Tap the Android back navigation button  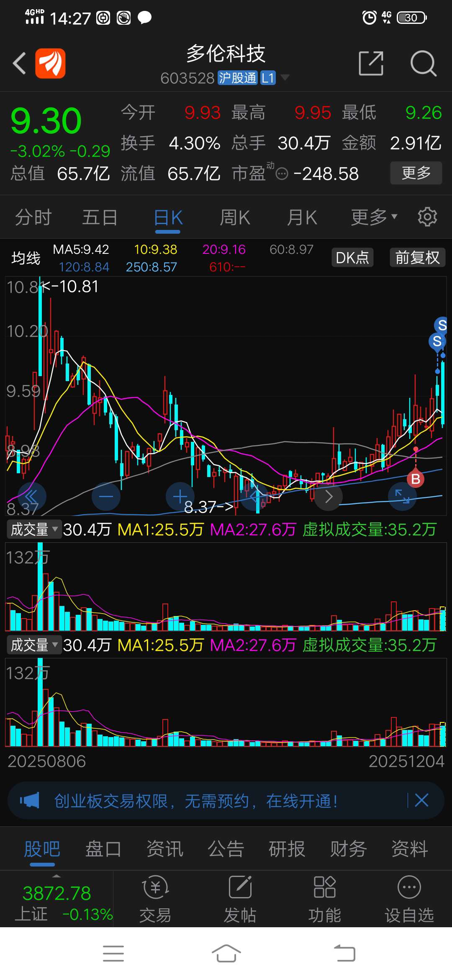point(344,954)
